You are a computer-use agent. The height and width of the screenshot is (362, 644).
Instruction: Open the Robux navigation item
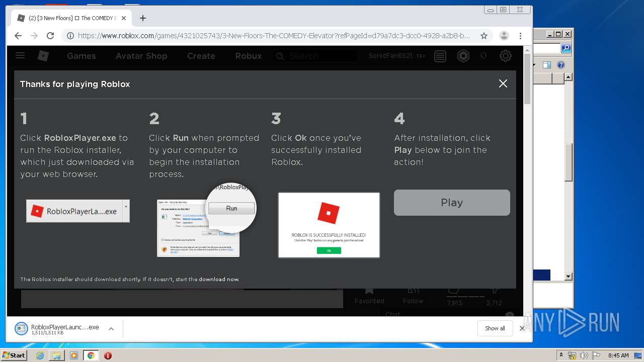(x=249, y=56)
